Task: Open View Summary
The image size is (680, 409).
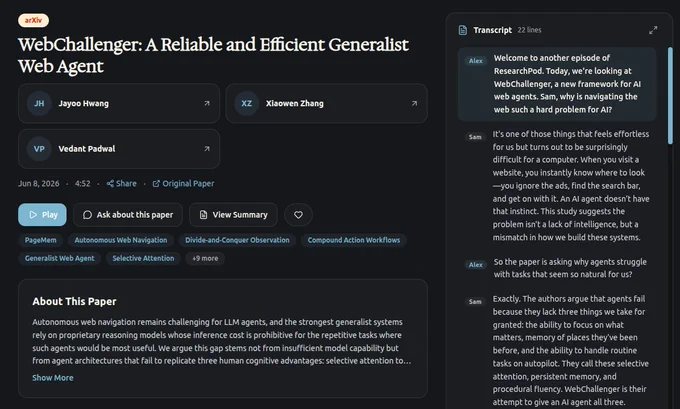Action: 233,215
